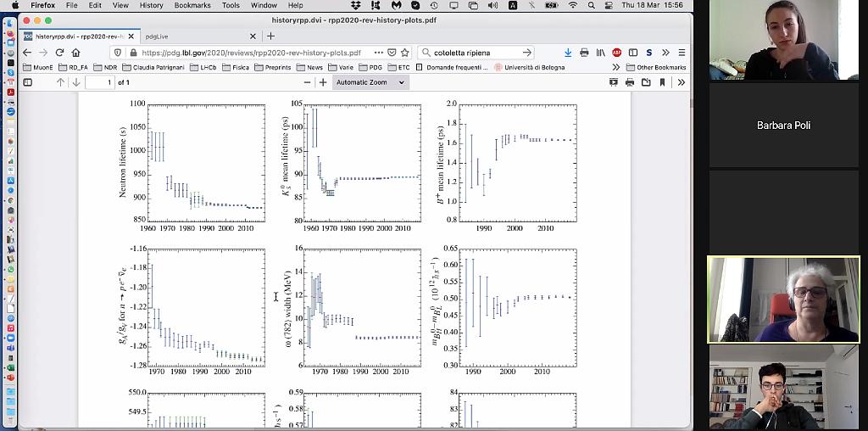This screenshot has height=431, width=868.
Task: Open PDF viewer tools chevron menu
Action: coord(682,82)
